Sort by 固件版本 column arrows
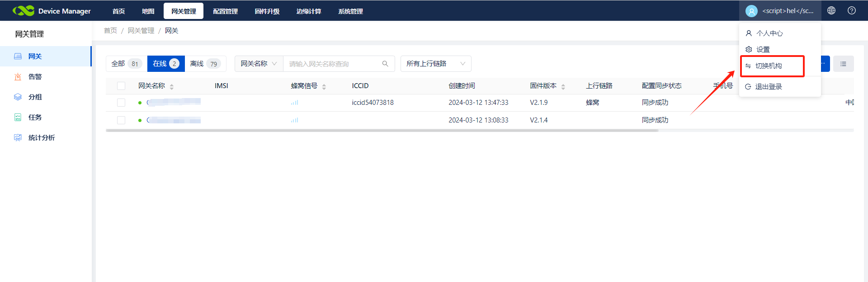Screen dimensions: 868x282 click(563, 86)
